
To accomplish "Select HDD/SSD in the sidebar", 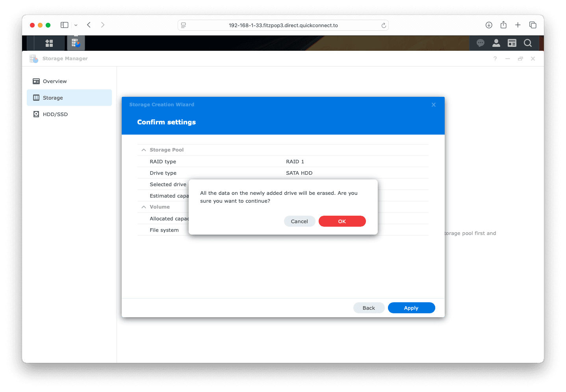I will [55, 115].
